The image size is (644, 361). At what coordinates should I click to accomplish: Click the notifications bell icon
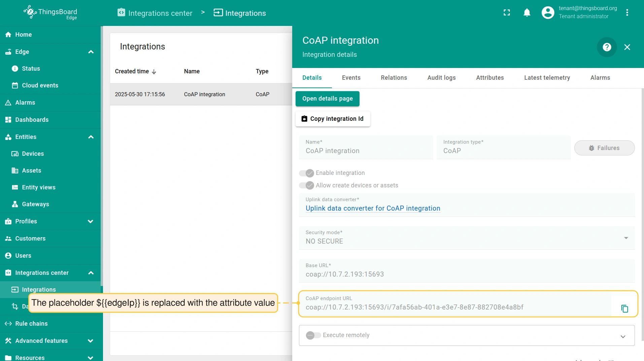coord(527,13)
